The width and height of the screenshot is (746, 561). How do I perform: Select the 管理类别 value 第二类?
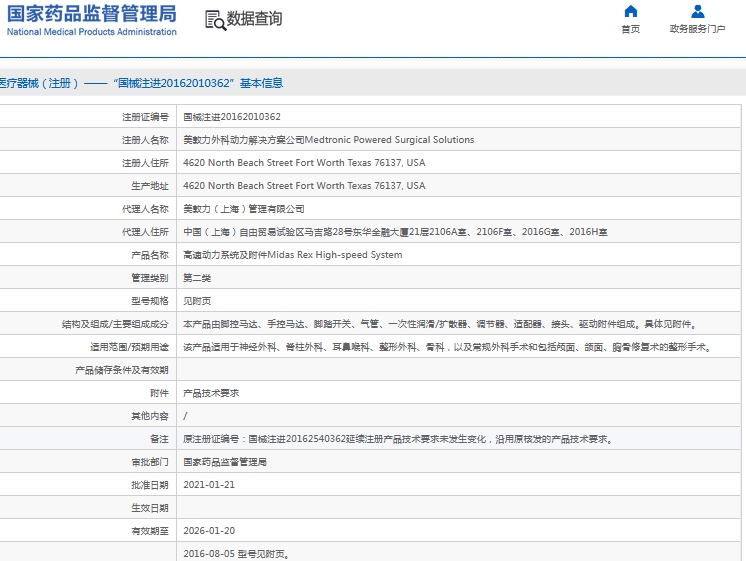[197, 278]
